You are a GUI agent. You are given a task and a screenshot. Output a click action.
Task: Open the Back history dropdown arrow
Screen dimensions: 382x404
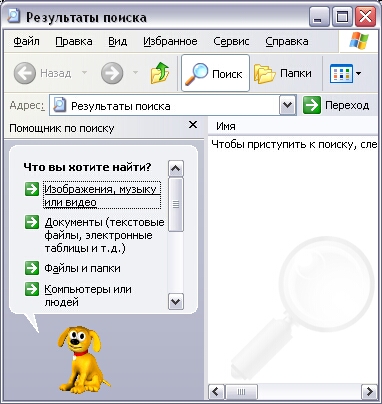[84, 72]
